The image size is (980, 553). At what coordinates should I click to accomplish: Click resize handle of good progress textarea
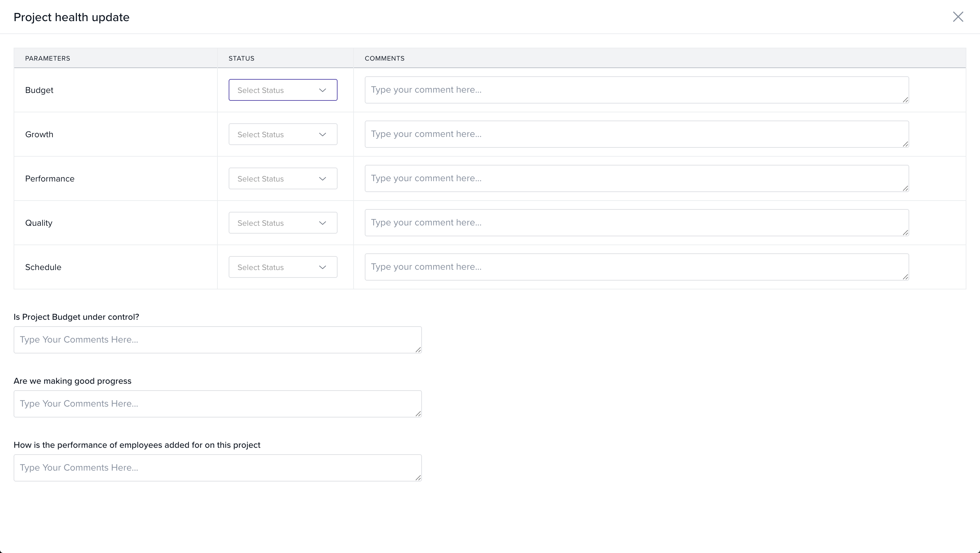418,414
